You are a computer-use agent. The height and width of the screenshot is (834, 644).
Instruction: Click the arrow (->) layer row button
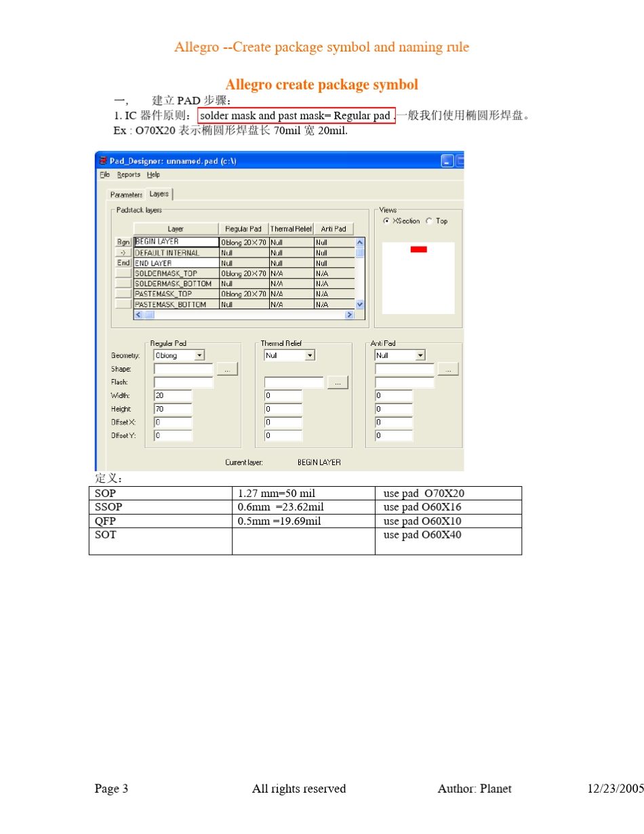(x=123, y=252)
